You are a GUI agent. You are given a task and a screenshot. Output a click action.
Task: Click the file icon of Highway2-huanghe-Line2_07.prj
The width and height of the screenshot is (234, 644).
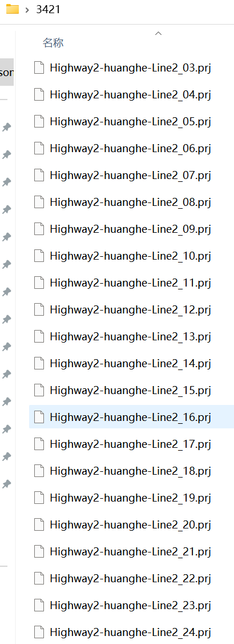click(x=39, y=176)
